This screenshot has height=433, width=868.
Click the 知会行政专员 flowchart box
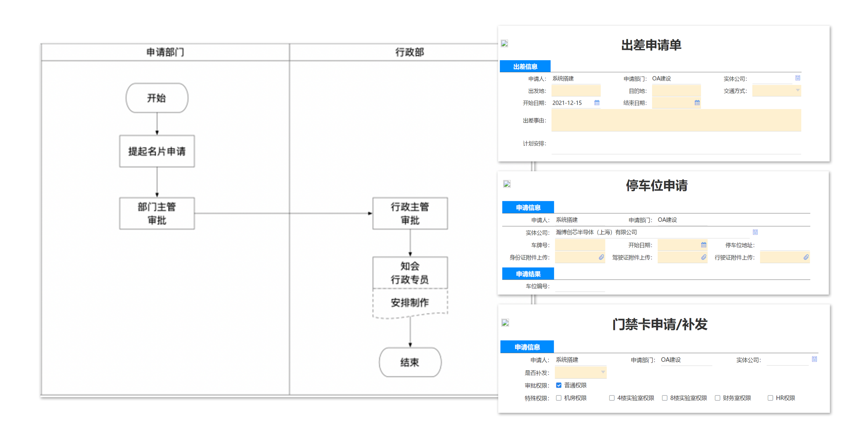[x=410, y=272]
